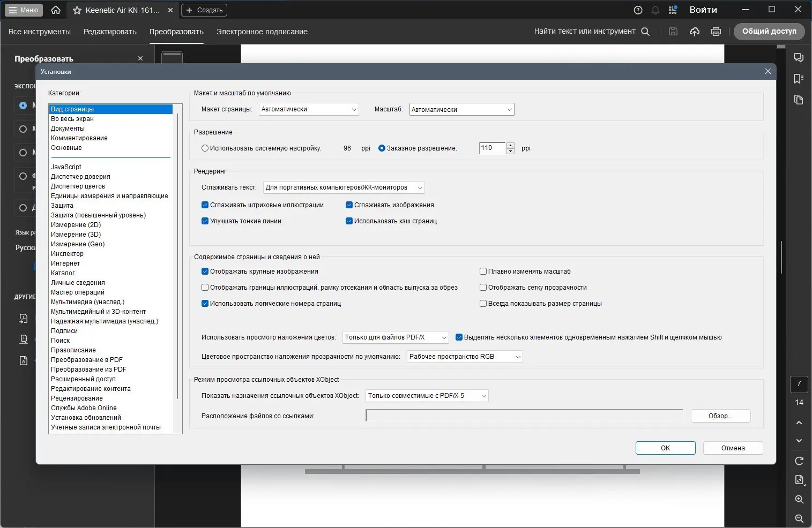Viewport: 812px width, 528px height.
Task: Open the comments panel icon
Action: click(x=798, y=57)
